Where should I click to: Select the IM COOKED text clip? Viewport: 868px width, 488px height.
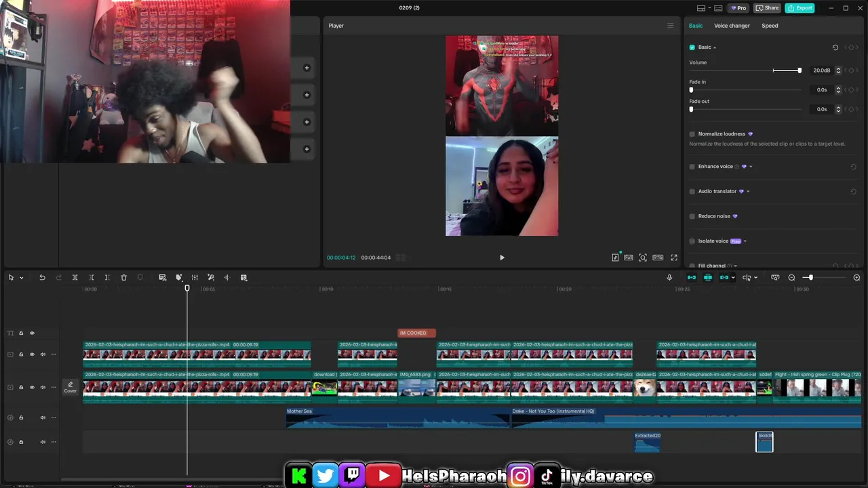point(416,333)
